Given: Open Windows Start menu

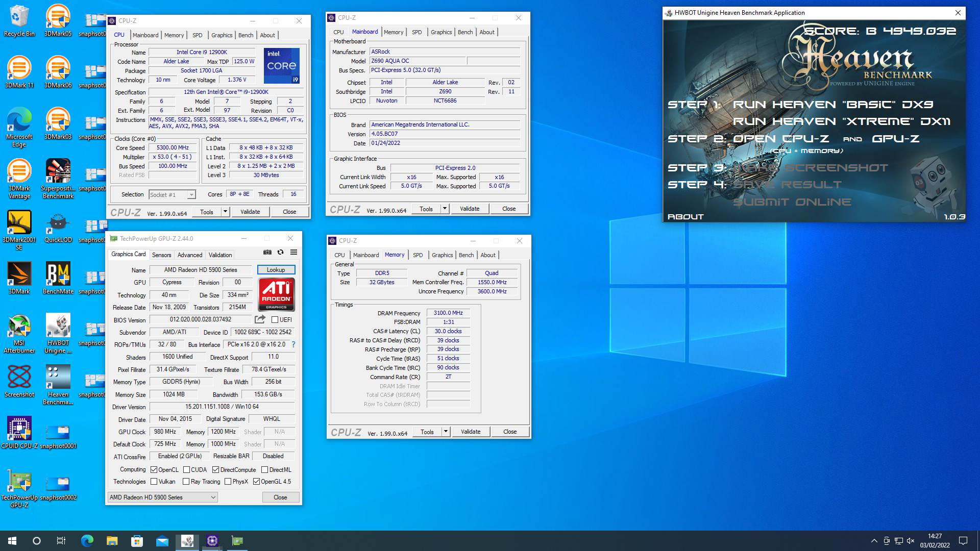Looking at the screenshot, I should (12, 541).
